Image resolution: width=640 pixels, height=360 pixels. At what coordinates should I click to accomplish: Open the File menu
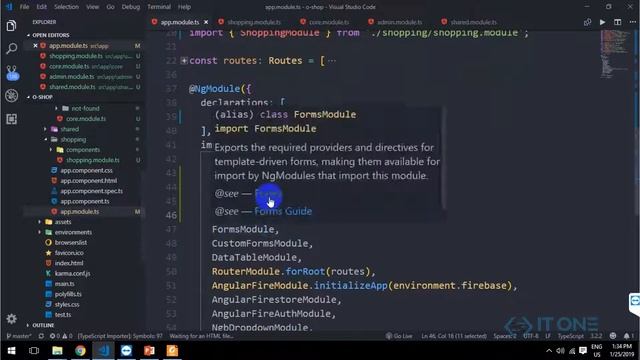tap(24, 7)
